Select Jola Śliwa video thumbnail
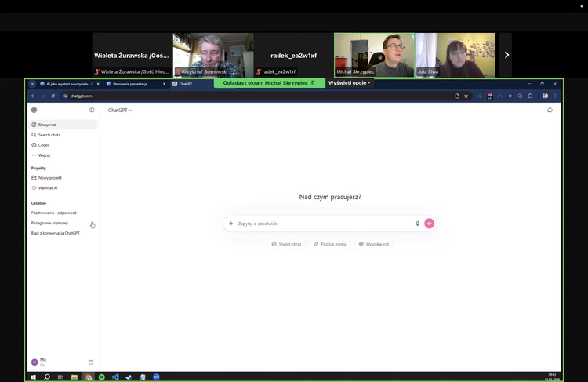The width and height of the screenshot is (588, 382). coord(456,55)
